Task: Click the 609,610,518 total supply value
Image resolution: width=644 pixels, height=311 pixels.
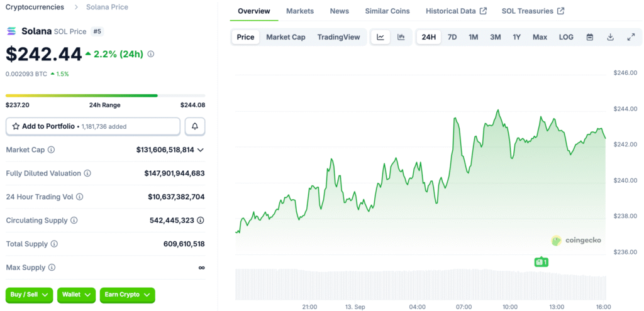Action: coord(184,244)
